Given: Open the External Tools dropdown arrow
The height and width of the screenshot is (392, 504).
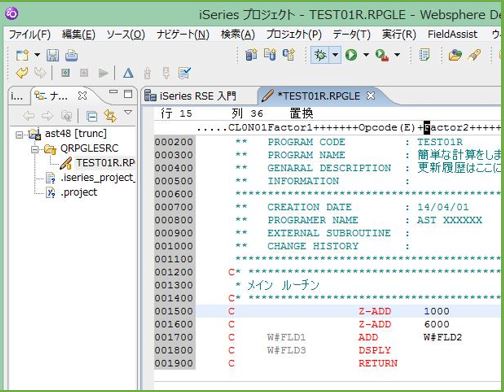Looking at the screenshot, I should 397,55.
